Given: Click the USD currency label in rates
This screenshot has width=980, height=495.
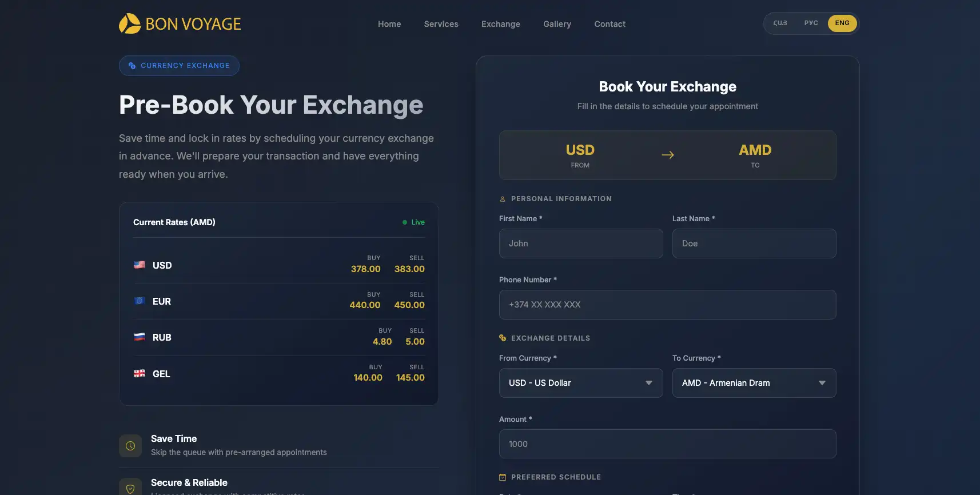Looking at the screenshot, I should pyautogui.click(x=162, y=265).
